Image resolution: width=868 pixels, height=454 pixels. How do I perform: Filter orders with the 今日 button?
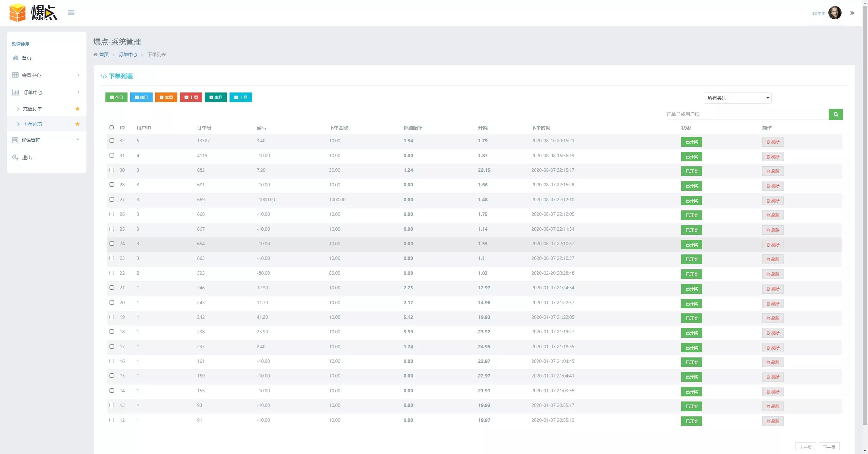[x=116, y=97]
